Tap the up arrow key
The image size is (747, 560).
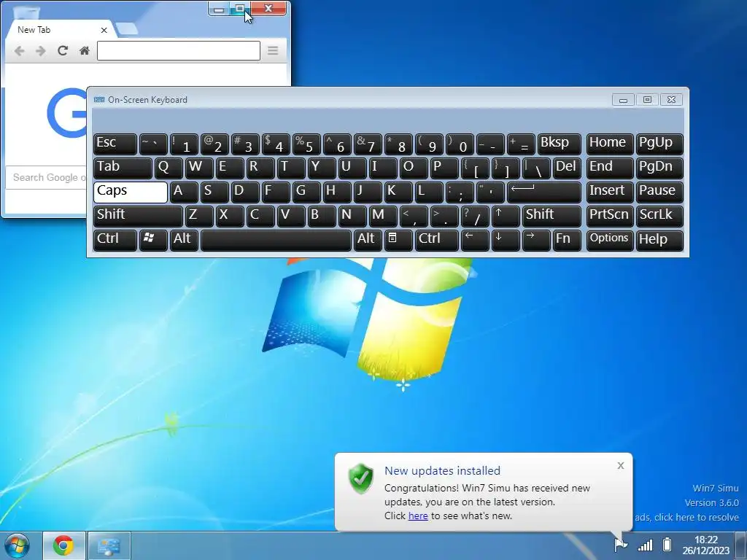[x=506, y=216]
